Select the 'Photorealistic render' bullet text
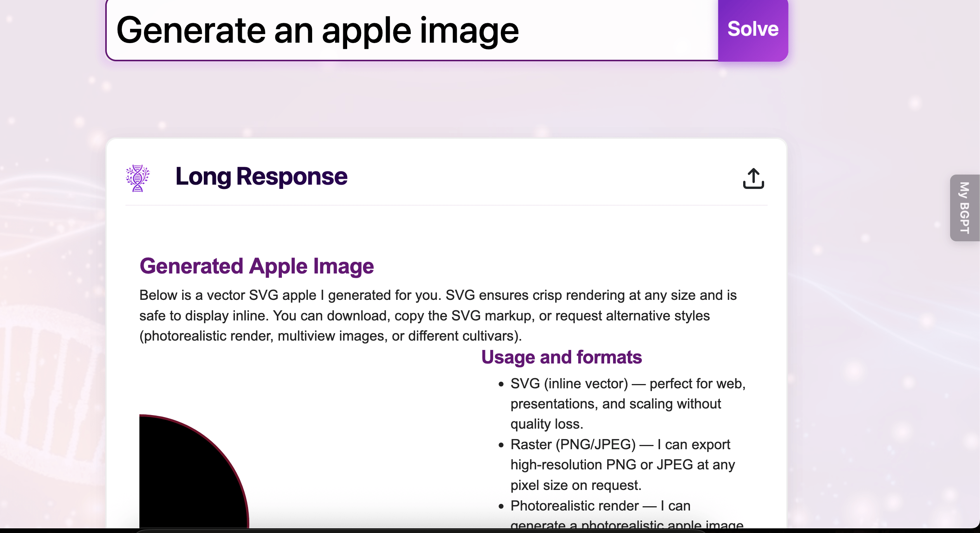This screenshot has height=533, width=980. (575, 506)
